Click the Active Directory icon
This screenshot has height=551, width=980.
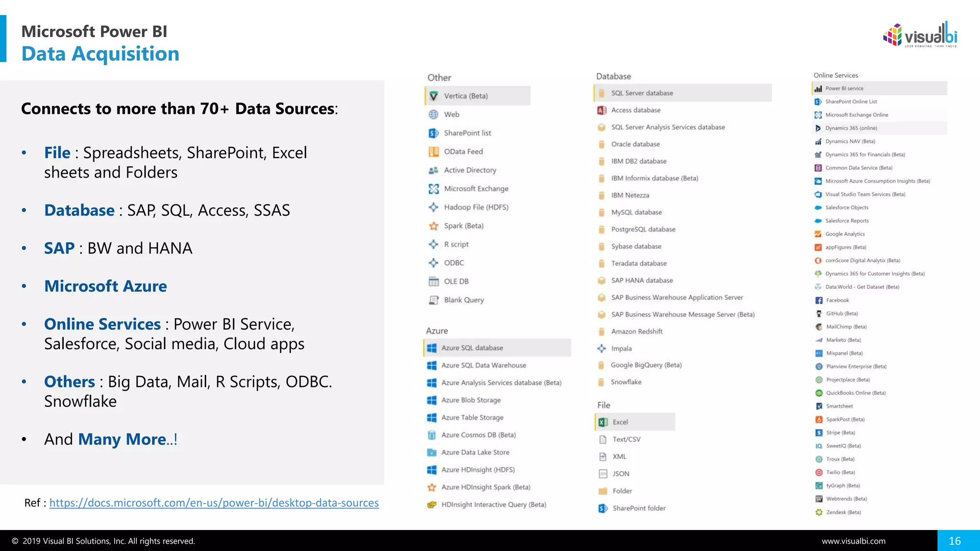434,170
